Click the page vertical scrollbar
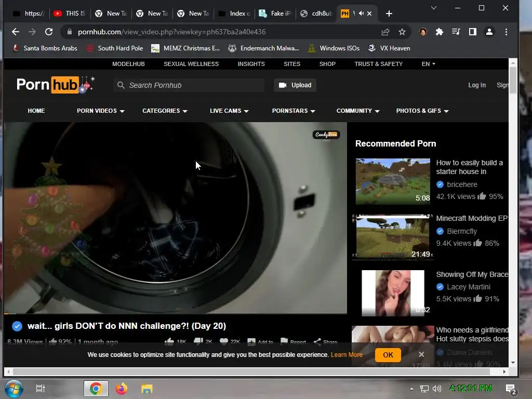The height and width of the screenshot is (399, 532). pos(513,80)
